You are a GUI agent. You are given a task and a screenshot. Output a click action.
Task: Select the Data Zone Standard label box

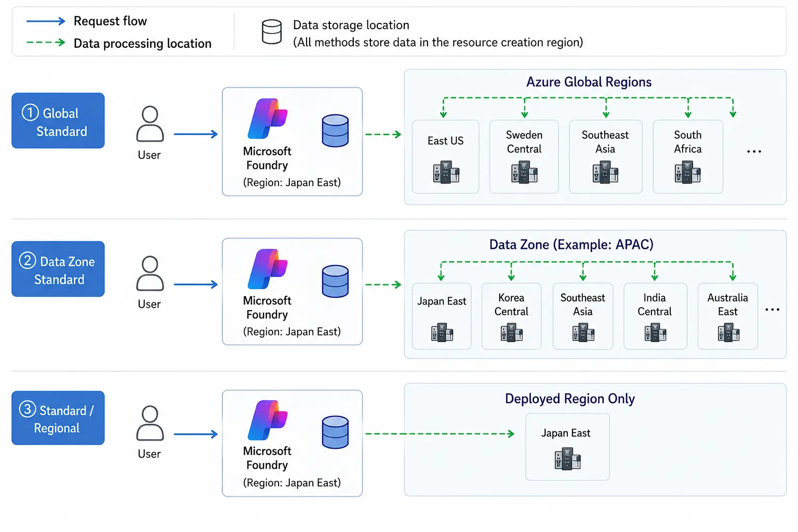pyautogui.click(x=58, y=269)
